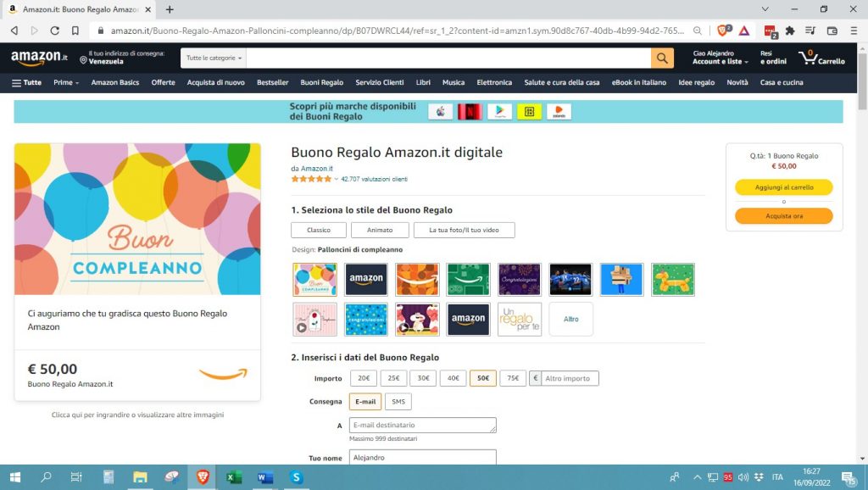Screen dimensions: 868x490
Task: Go to the Bestseller navigation item
Action: pyautogui.click(x=272, y=82)
